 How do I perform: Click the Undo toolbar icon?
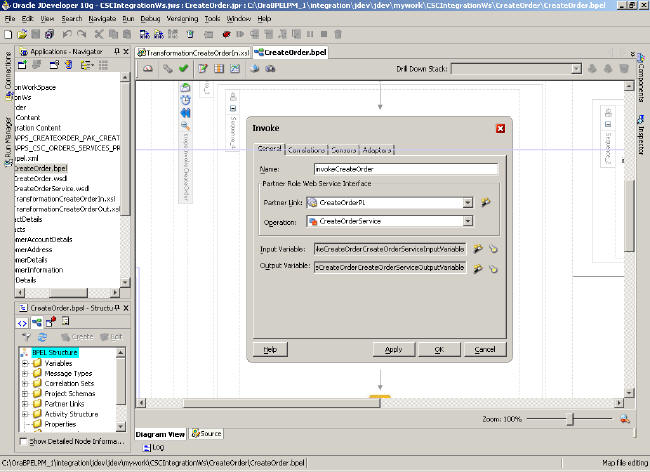pyautogui.click(x=66, y=34)
